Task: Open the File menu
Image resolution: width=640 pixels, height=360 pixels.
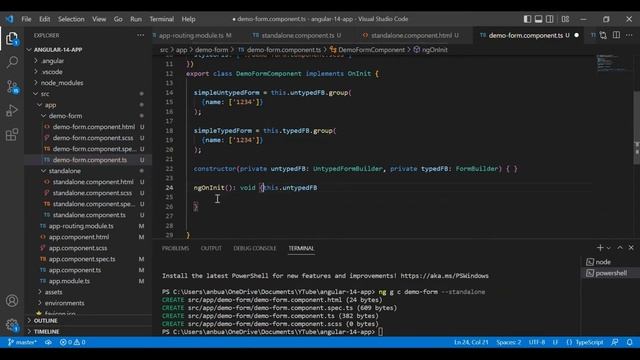Action: point(26,19)
